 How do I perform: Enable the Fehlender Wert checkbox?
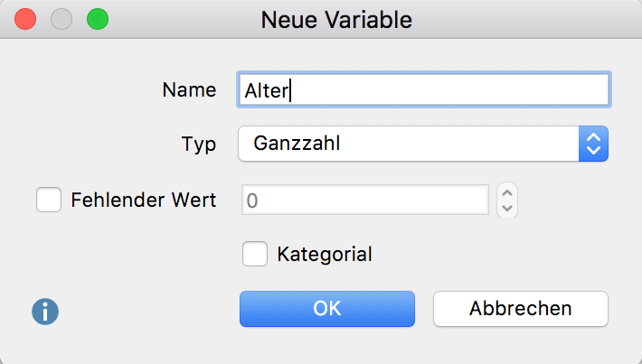(x=49, y=200)
